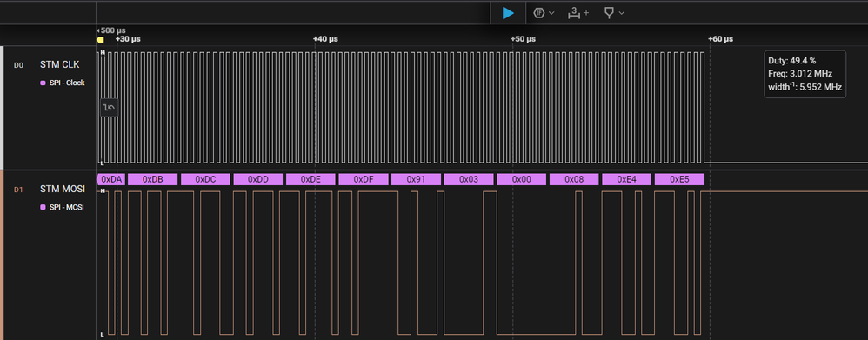This screenshot has height=340, width=868.
Task: Click the timing marker pin icon
Action: [x=609, y=13]
